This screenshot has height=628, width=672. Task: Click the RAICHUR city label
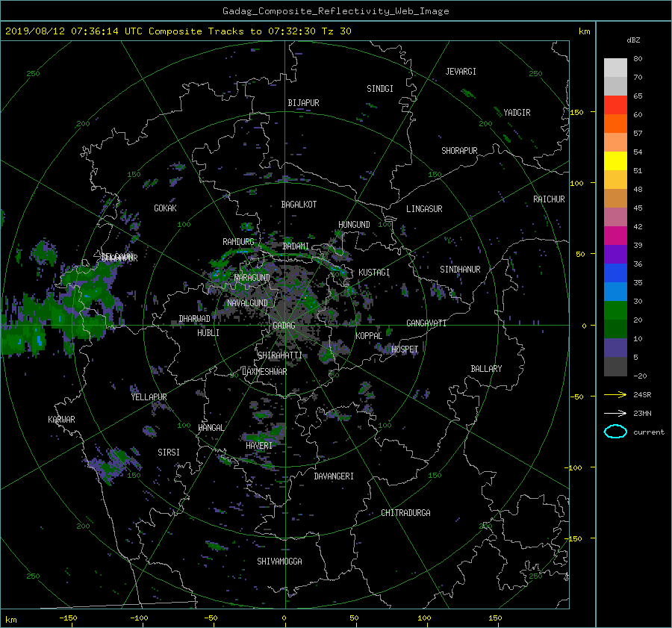click(x=549, y=199)
